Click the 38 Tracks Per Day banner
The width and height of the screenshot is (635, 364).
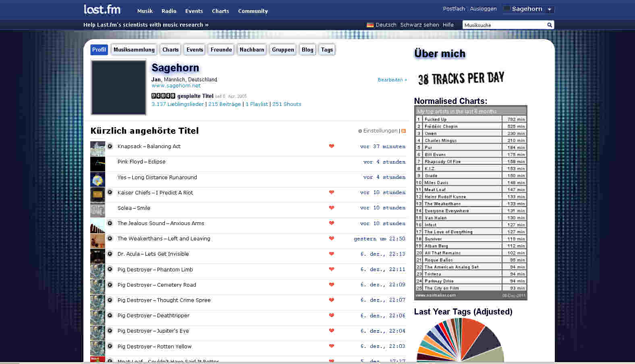461,78
